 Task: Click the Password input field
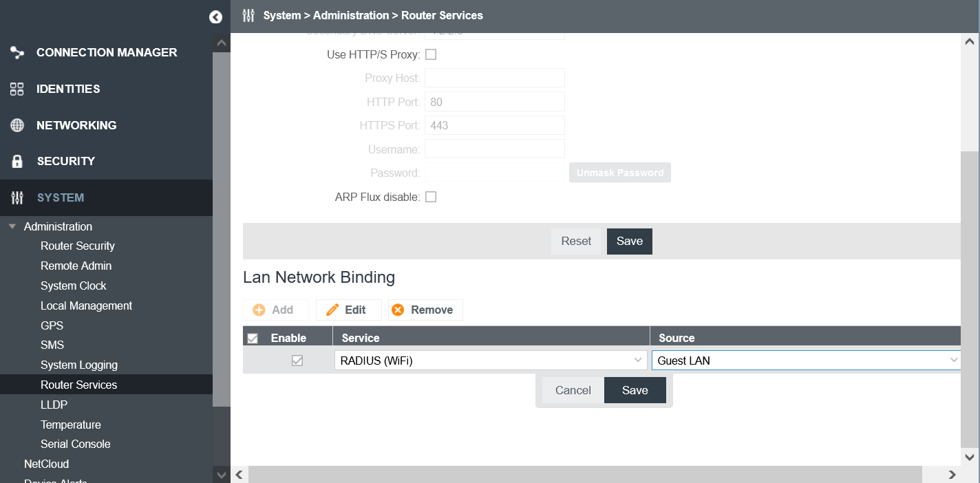495,173
